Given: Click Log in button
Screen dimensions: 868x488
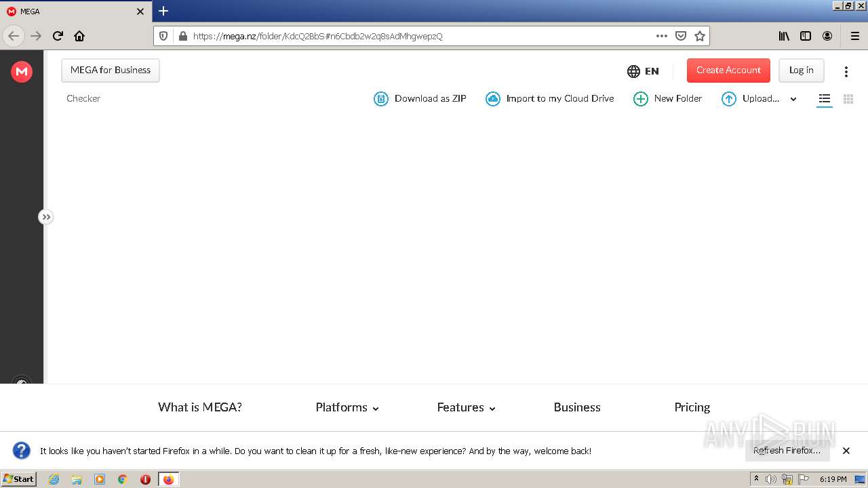Looking at the screenshot, I should coord(801,70).
